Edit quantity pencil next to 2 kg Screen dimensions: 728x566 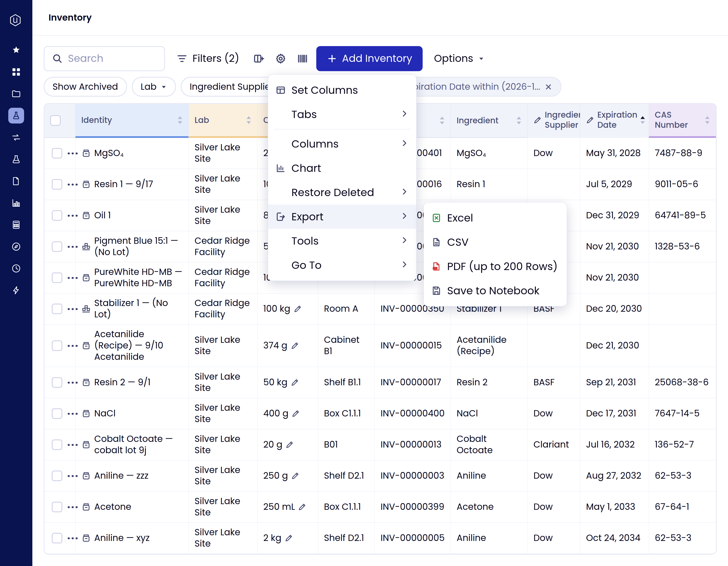(x=289, y=538)
